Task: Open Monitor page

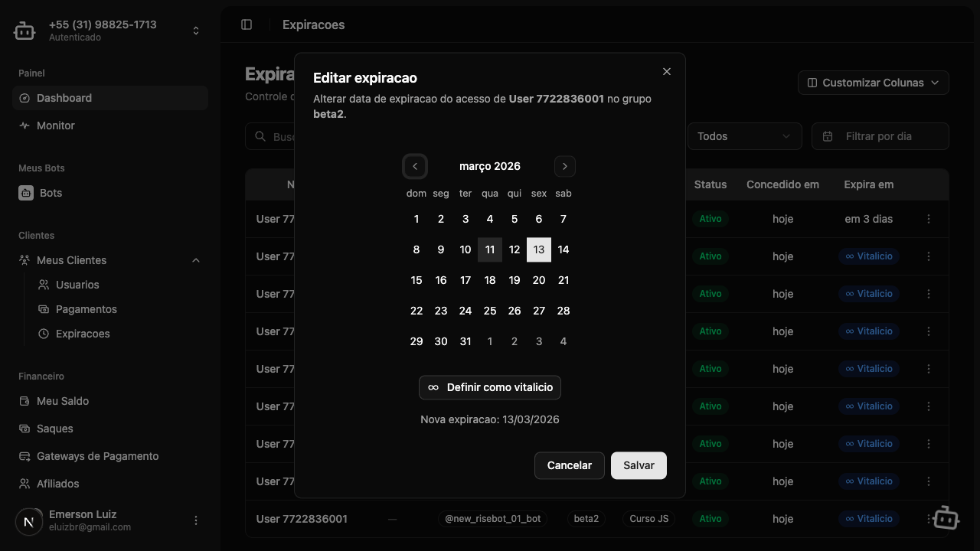Action: 110,126
